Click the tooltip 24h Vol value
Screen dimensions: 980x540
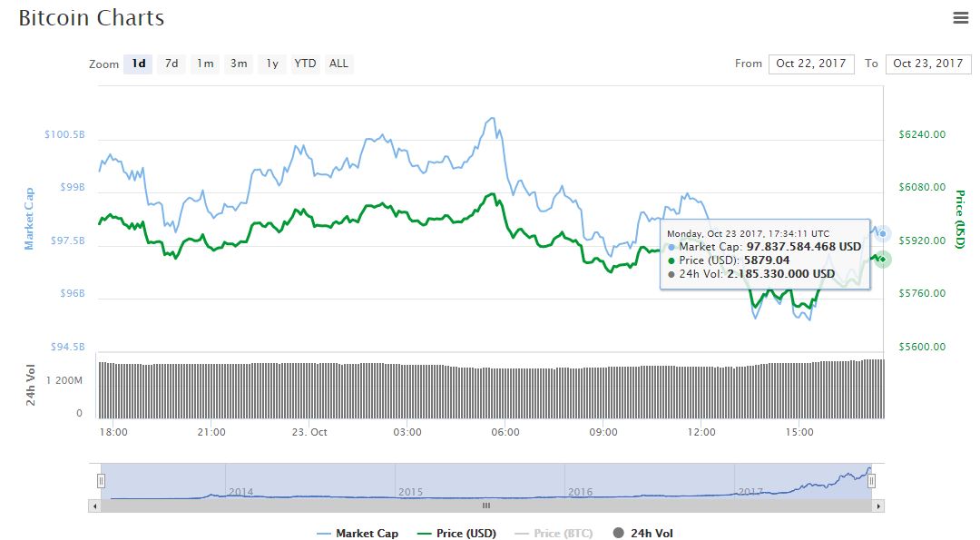780,274
